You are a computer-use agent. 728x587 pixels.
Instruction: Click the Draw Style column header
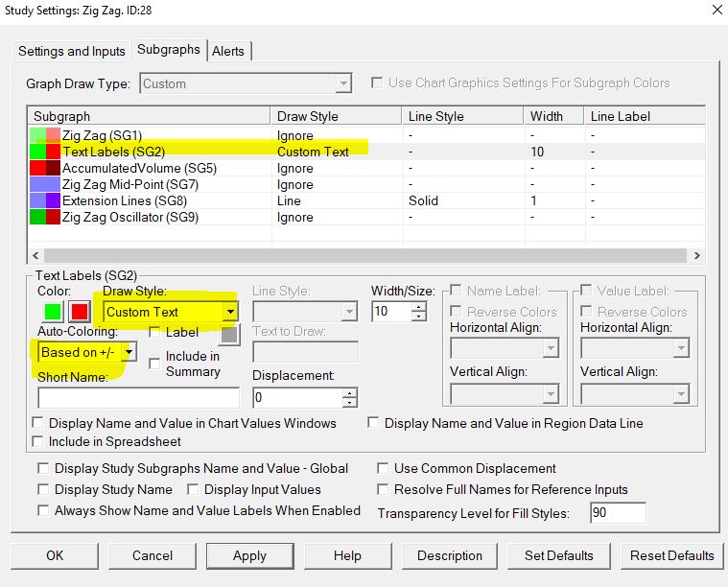click(x=336, y=116)
